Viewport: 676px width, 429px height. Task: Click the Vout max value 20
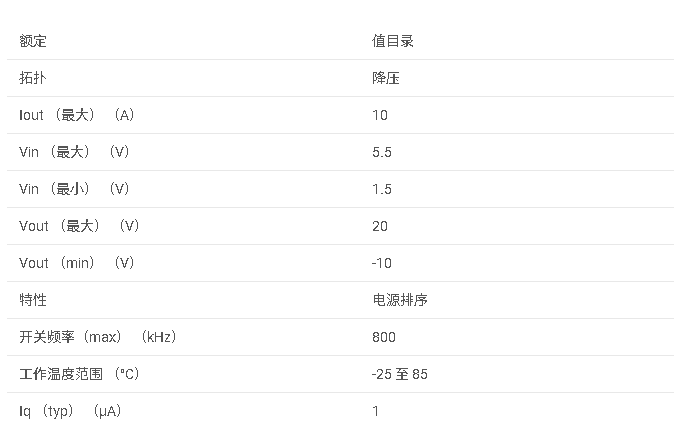click(380, 226)
